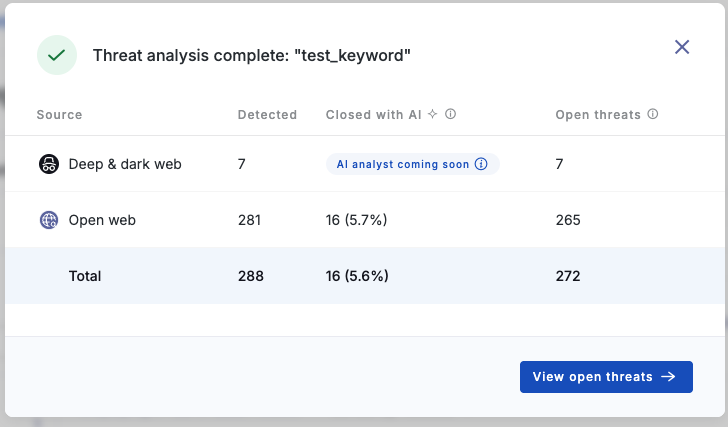
Task: Click the green checkmark success icon
Action: (x=57, y=55)
